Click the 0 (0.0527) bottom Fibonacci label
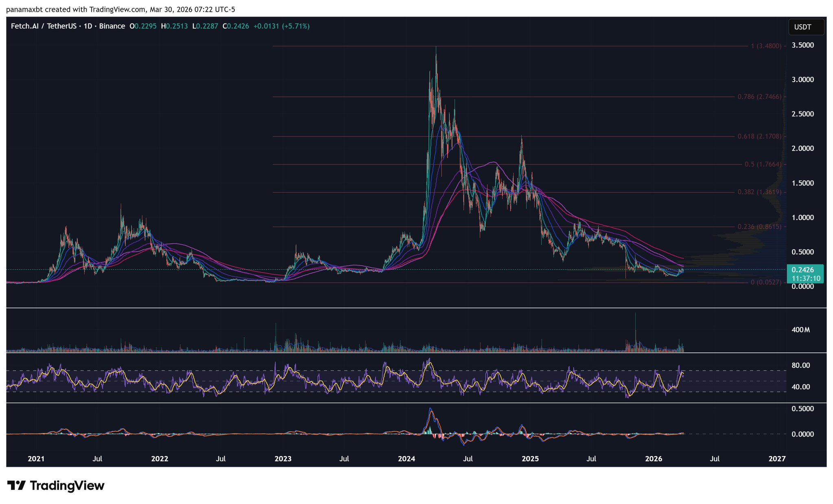The width and height of the screenshot is (833, 504). 766,282
